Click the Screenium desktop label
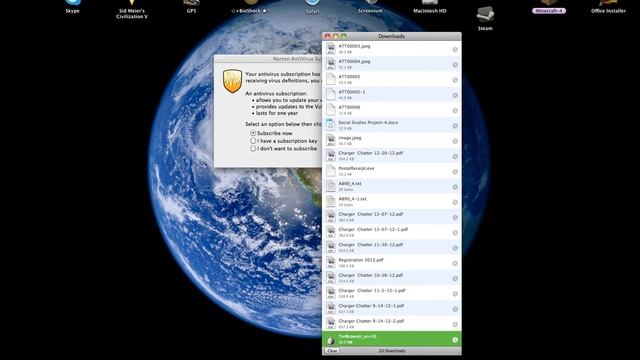 pos(370,11)
